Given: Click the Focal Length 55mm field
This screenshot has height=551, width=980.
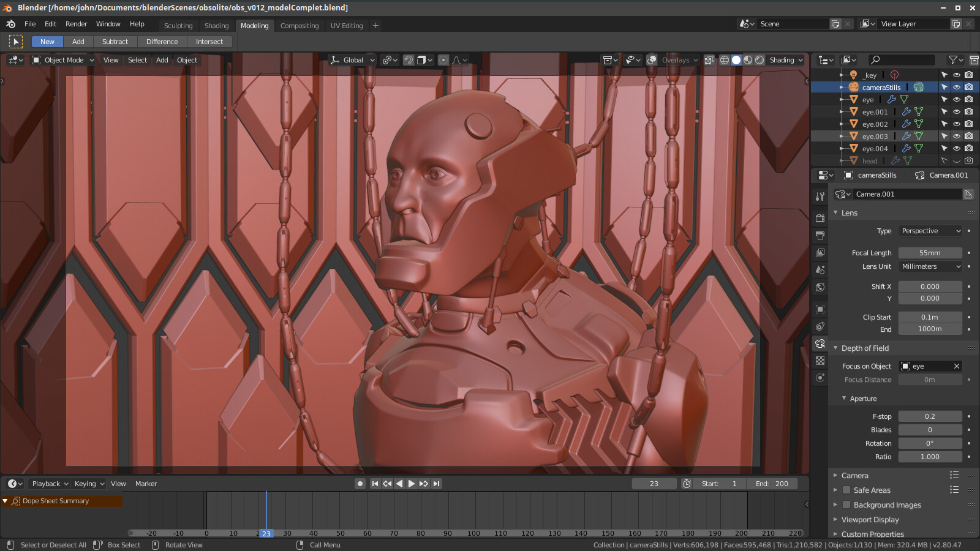Looking at the screenshot, I should tap(930, 253).
